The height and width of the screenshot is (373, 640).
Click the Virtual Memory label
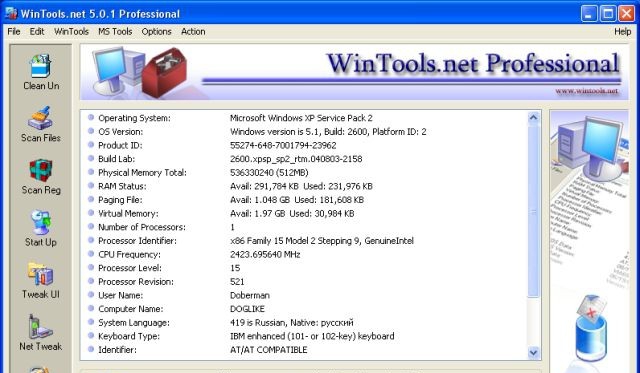click(128, 213)
